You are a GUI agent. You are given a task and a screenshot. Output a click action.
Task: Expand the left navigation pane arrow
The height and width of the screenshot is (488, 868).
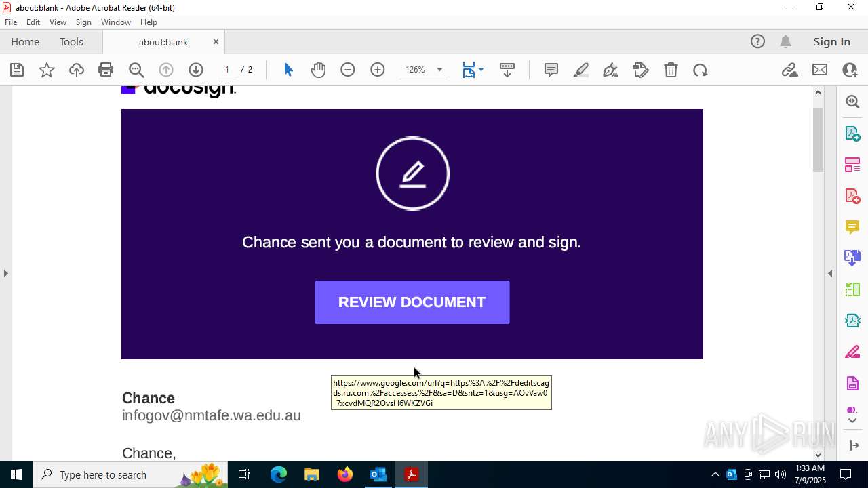[5, 273]
